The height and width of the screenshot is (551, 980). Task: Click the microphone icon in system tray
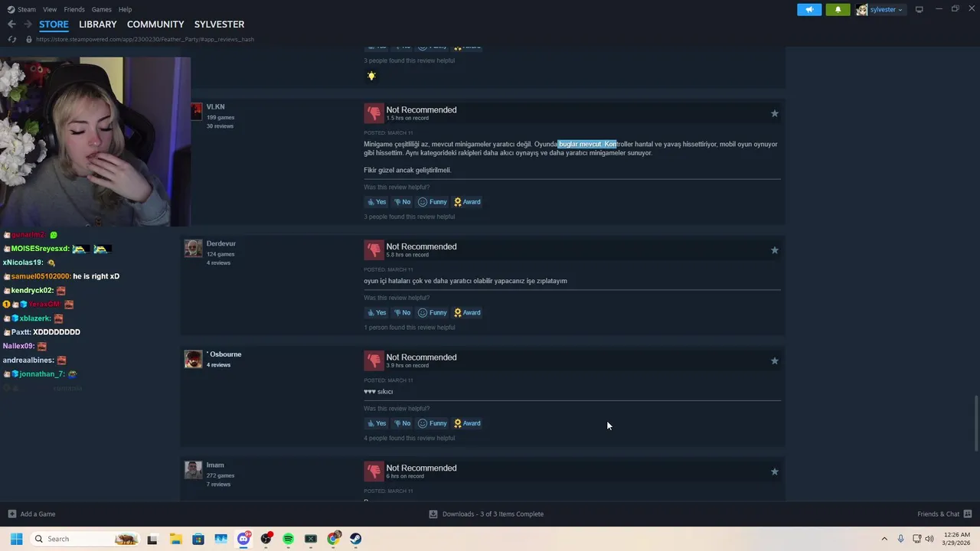[900, 539]
